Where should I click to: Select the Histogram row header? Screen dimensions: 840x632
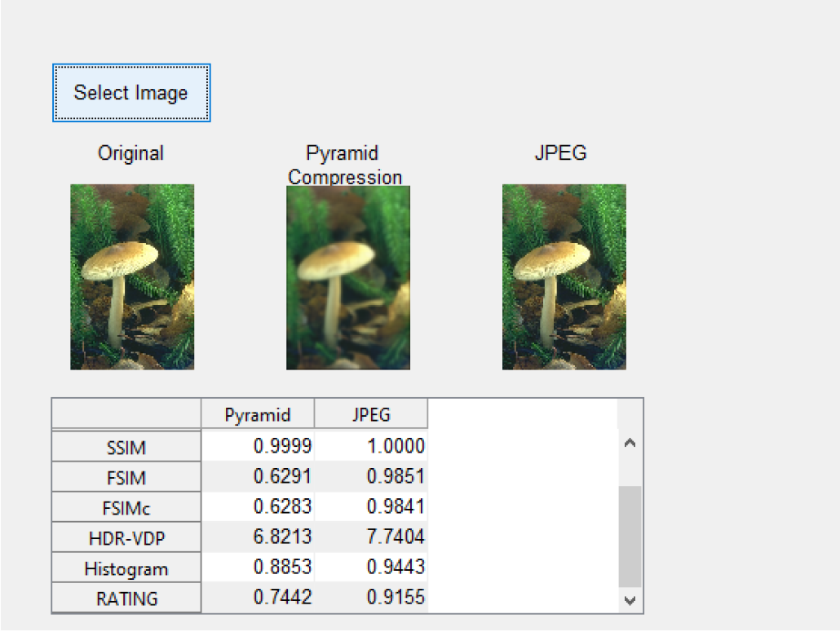point(126,568)
